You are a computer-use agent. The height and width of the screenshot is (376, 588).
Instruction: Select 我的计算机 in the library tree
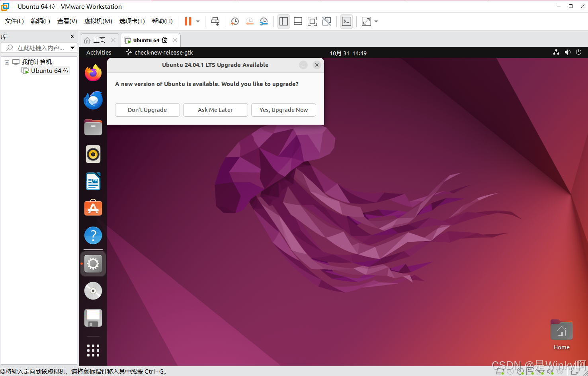(37, 62)
